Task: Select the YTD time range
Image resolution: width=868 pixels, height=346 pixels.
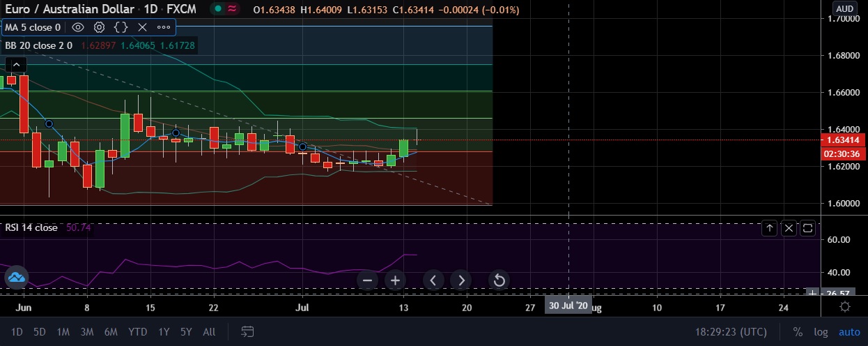Action: pos(137,332)
